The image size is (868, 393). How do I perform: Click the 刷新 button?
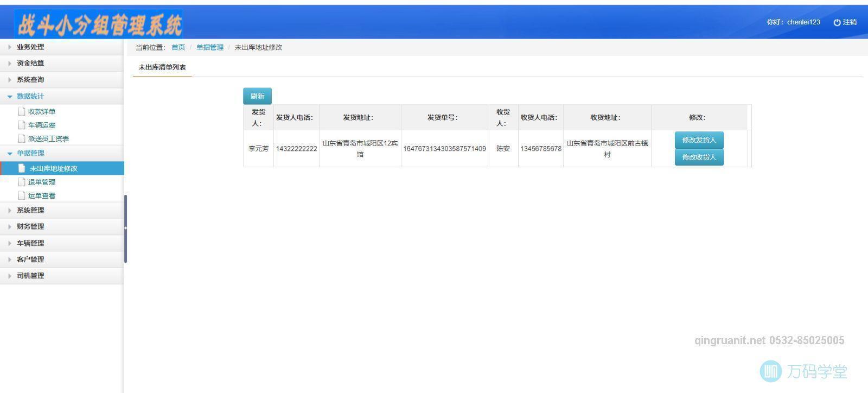click(x=257, y=96)
